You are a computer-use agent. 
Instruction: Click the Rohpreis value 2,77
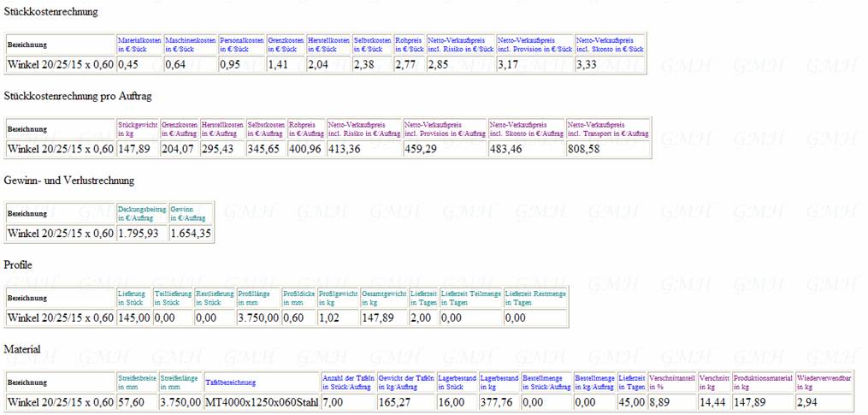[x=404, y=64]
